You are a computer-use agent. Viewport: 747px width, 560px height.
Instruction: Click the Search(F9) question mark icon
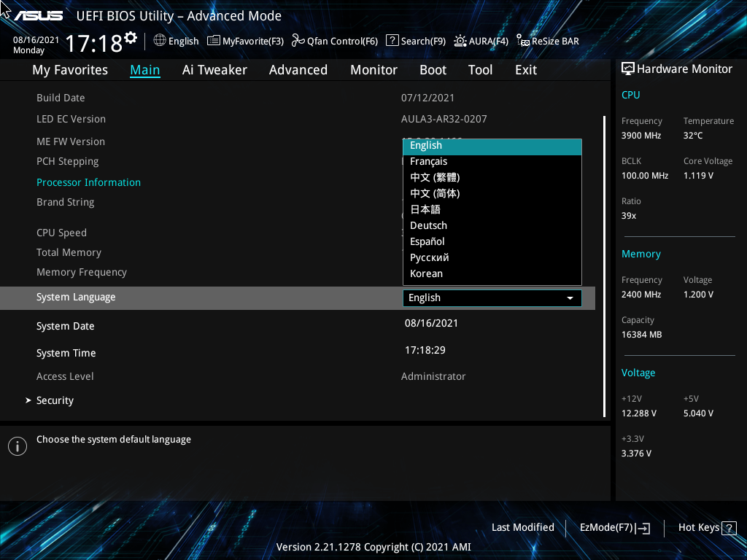point(392,41)
